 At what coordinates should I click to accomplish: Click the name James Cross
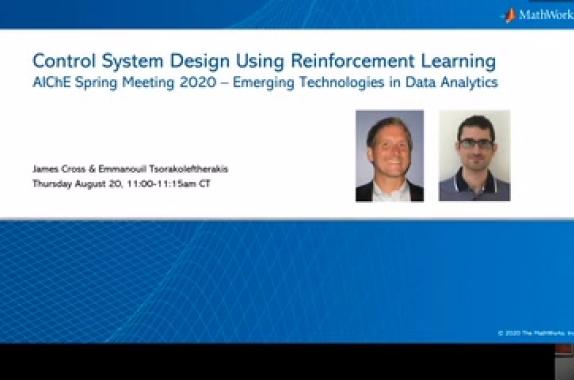(x=59, y=169)
